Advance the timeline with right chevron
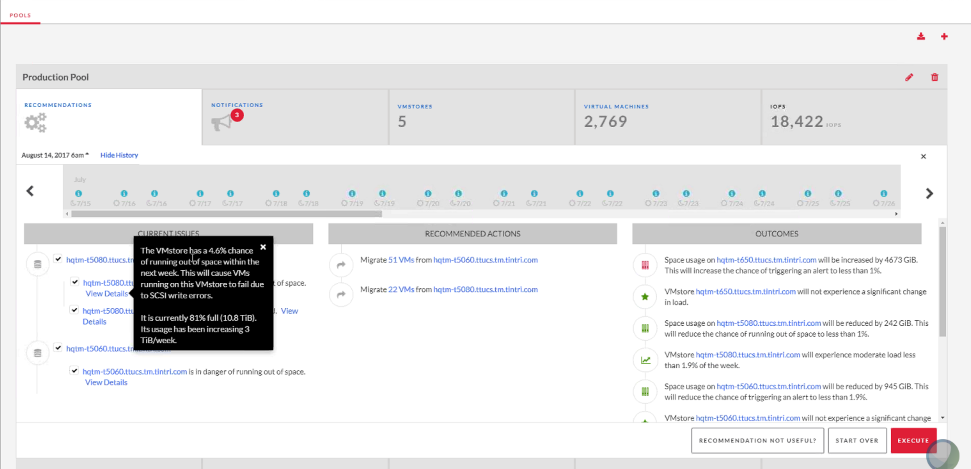This screenshot has height=469, width=971. (x=929, y=193)
